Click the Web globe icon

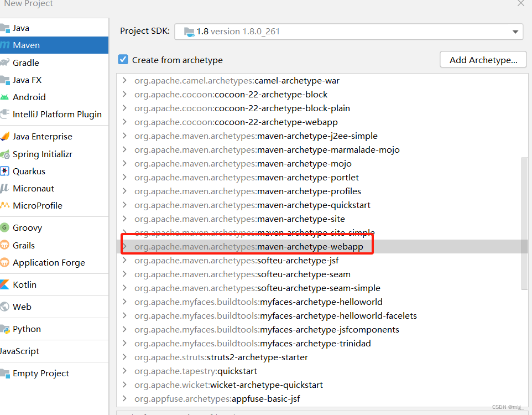[4, 307]
